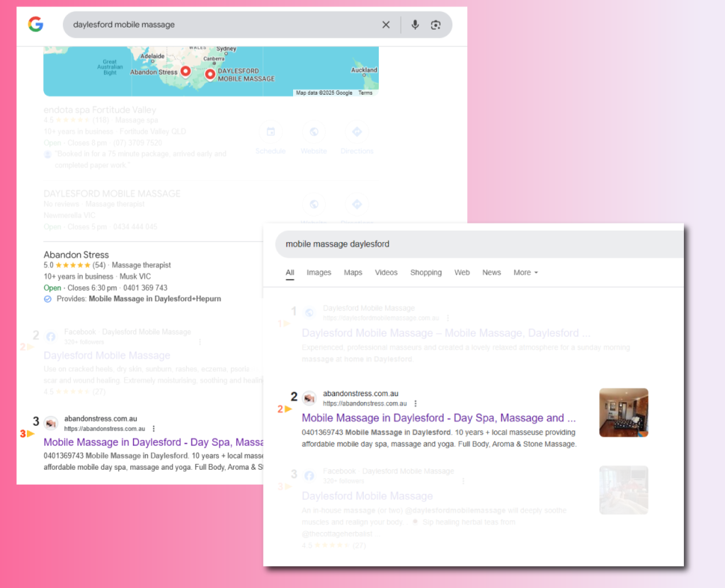Open options menu for Facebook result in front window
Image resolution: width=725 pixels, height=588 pixels.
coord(463,481)
